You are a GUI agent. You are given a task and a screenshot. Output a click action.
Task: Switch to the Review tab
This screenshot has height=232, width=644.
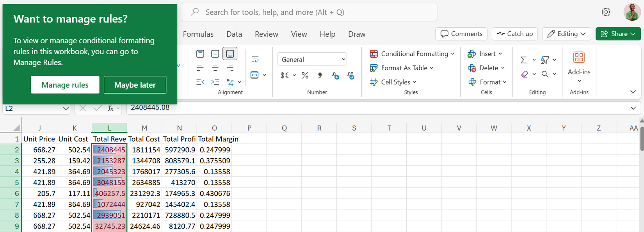266,34
